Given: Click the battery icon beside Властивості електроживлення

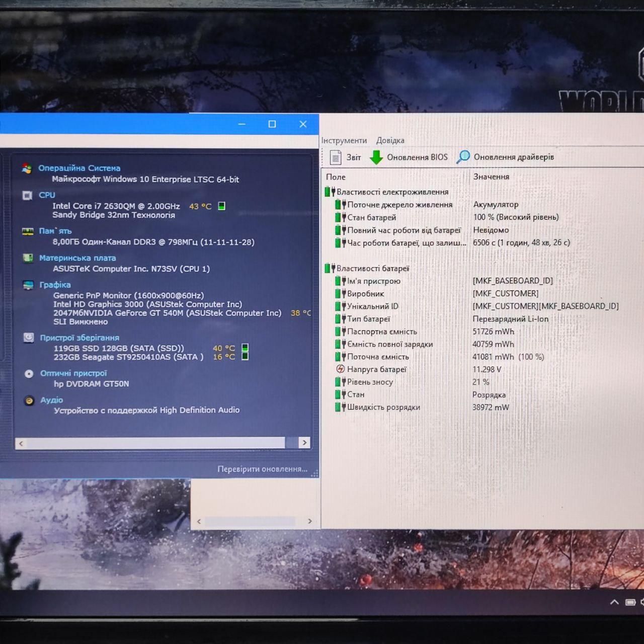Looking at the screenshot, I should (x=330, y=192).
